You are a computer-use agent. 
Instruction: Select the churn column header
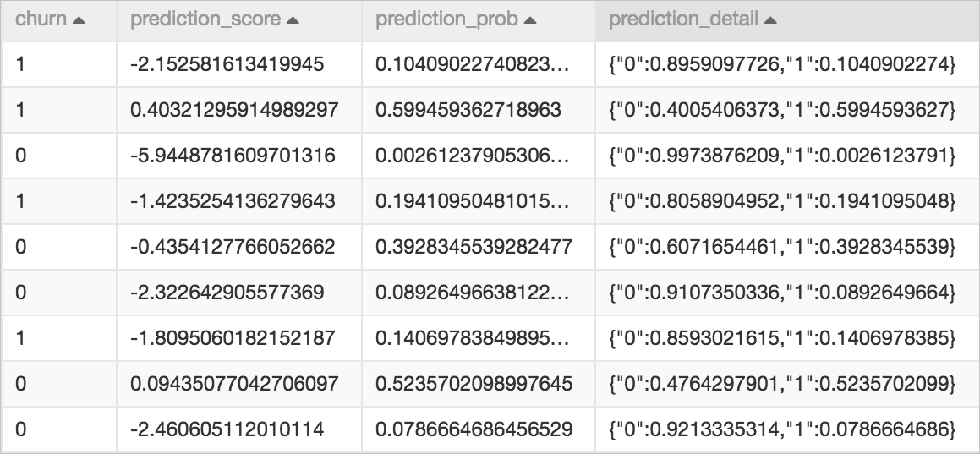(58, 20)
